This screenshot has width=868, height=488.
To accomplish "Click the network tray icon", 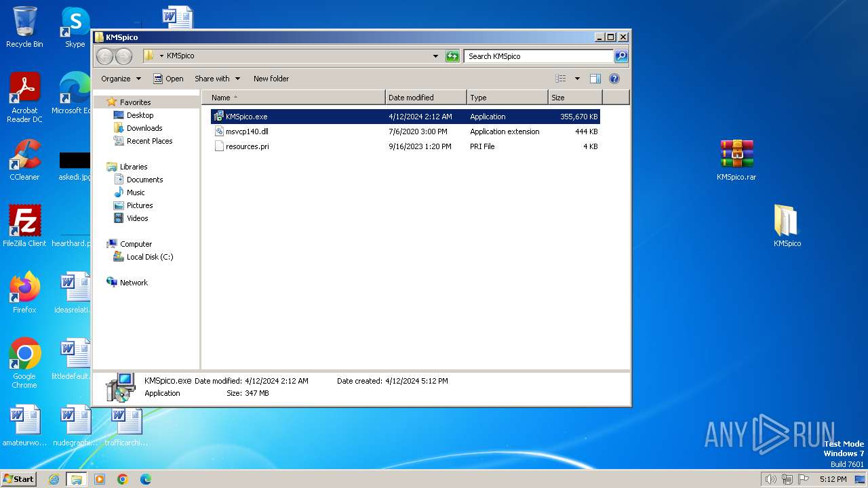I will 787,479.
